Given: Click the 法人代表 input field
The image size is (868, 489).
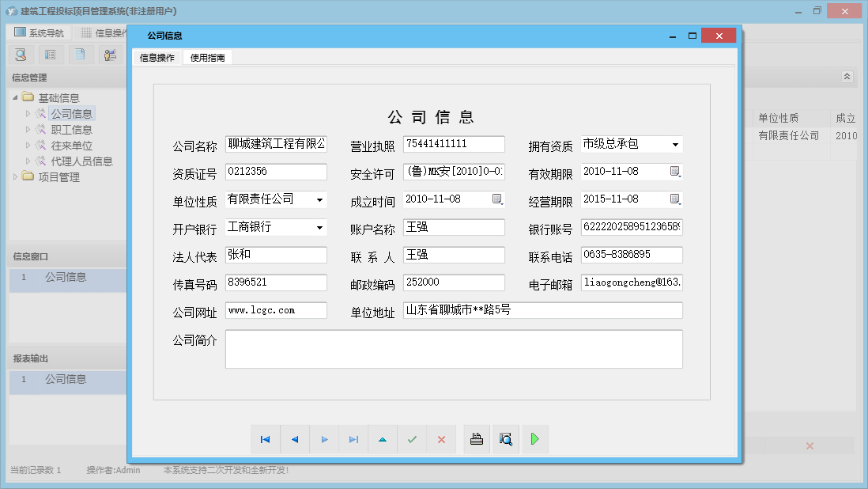Looking at the screenshot, I should tap(276, 255).
